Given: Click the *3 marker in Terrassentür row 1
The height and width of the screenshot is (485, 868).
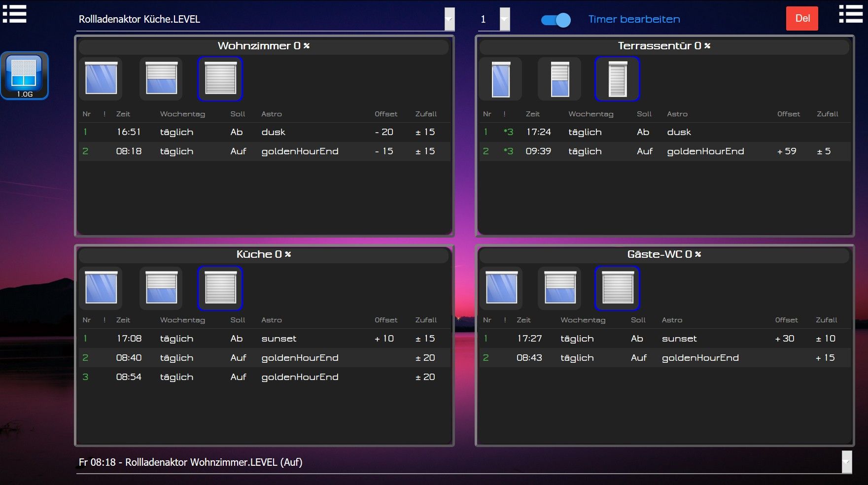Looking at the screenshot, I should (508, 132).
